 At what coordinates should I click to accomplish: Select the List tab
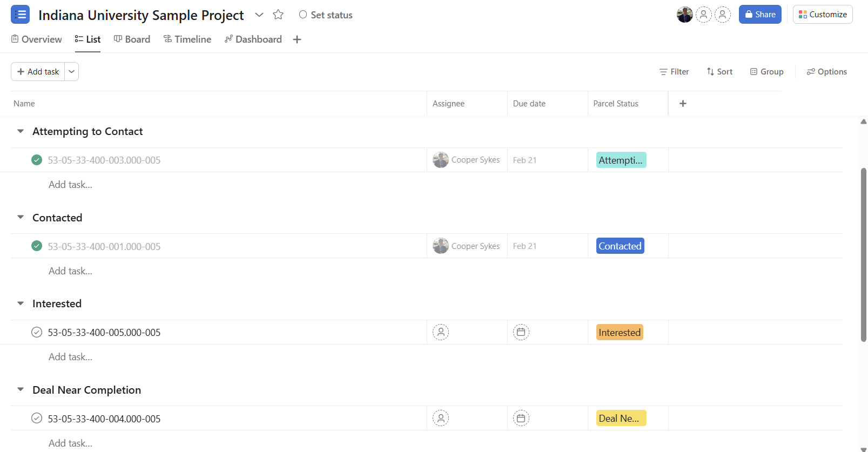point(88,39)
